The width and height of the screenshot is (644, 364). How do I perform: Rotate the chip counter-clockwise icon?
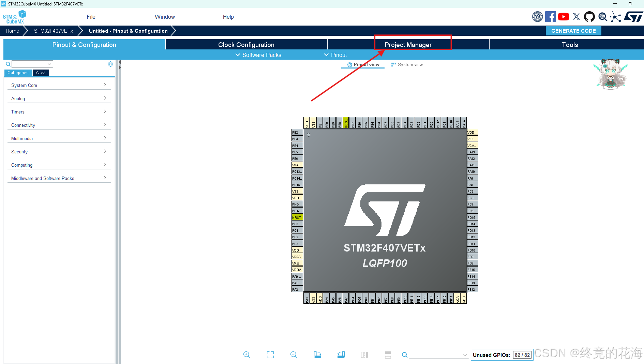[341, 355]
